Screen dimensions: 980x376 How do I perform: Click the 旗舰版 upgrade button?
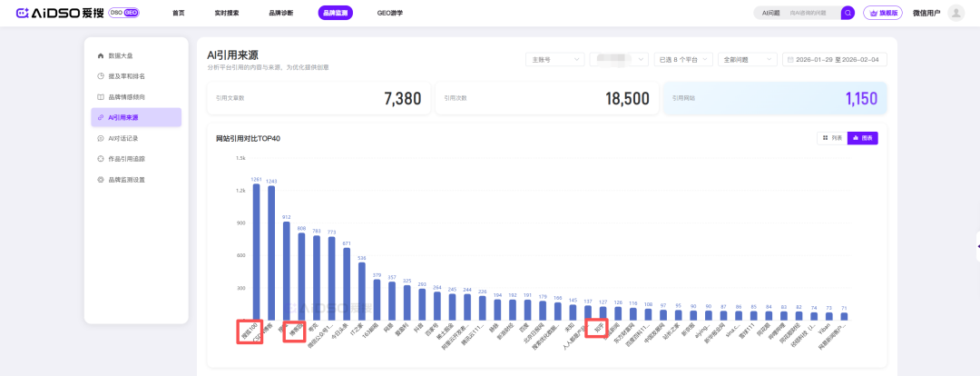click(883, 14)
